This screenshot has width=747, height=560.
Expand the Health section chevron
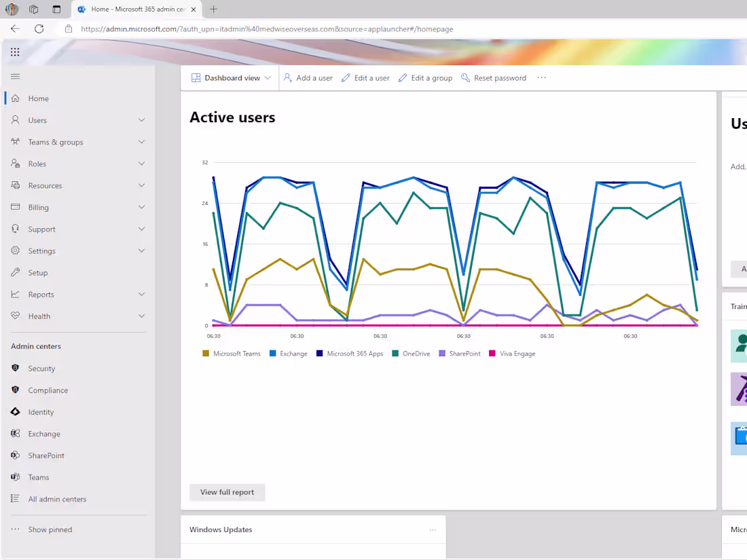click(141, 316)
